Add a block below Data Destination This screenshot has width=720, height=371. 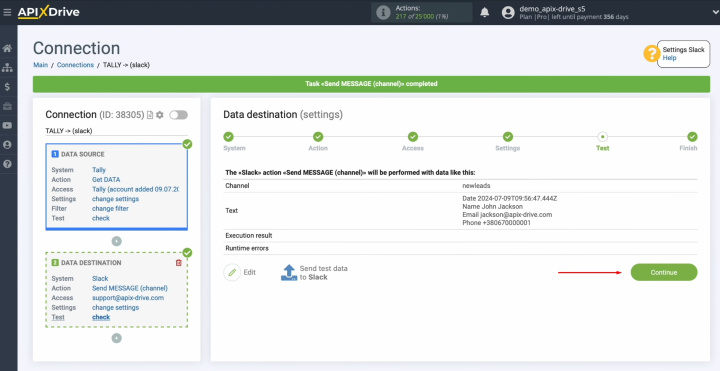[117, 338]
